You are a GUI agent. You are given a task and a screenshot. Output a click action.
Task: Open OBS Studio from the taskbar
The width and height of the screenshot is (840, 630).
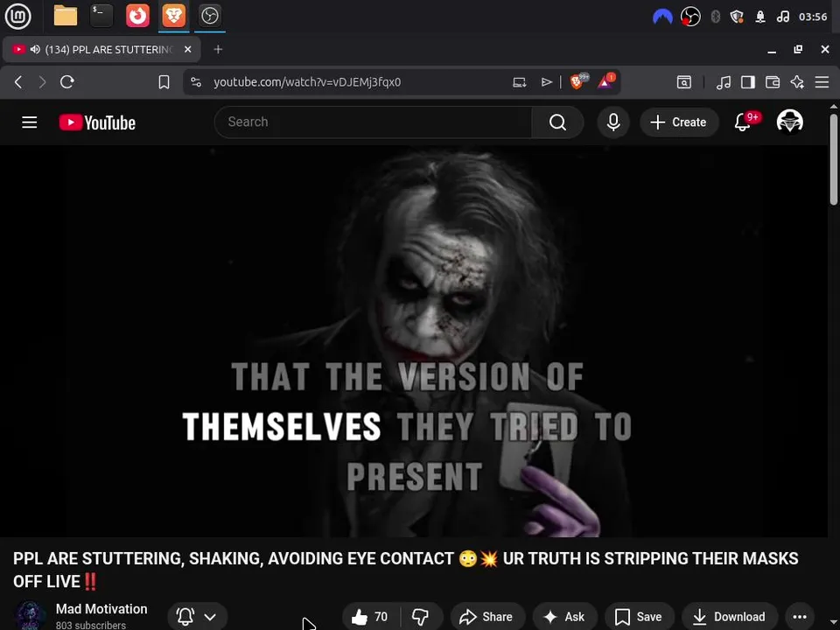click(x=209, y=16)
